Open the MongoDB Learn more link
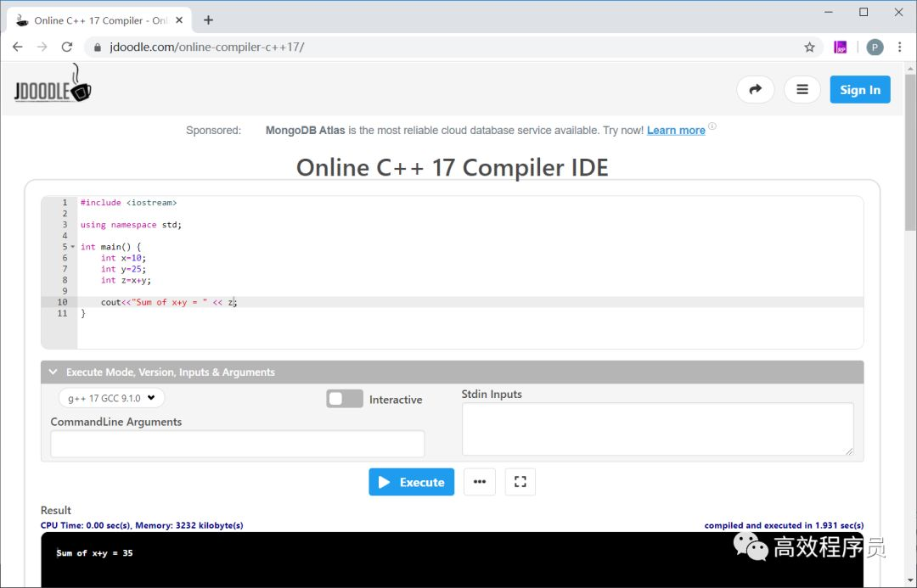 pos(676,131)
